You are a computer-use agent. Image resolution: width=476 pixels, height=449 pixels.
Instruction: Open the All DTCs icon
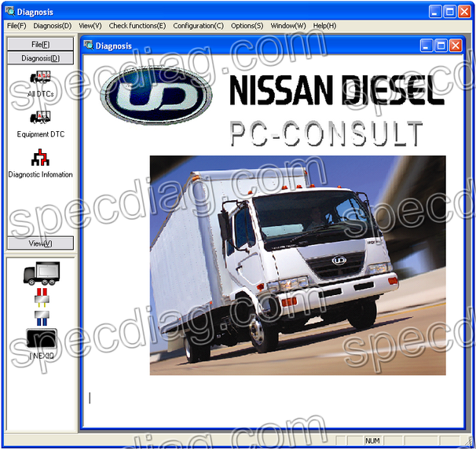(x=40, y=77)
